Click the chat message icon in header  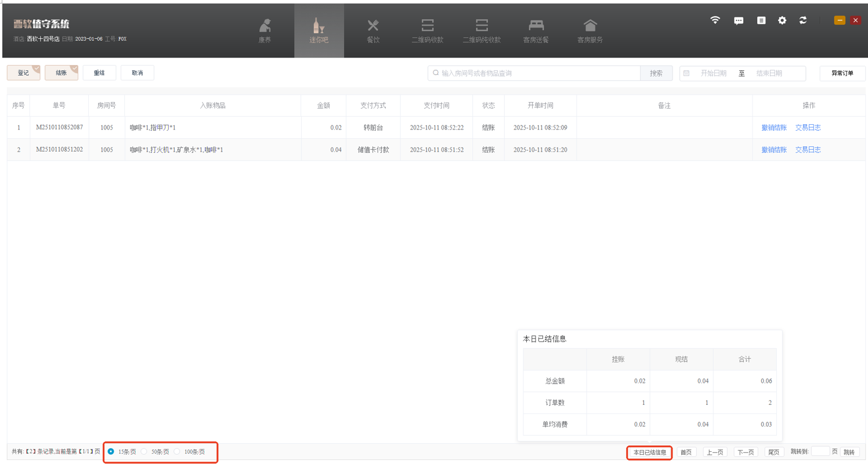(739, 20)
